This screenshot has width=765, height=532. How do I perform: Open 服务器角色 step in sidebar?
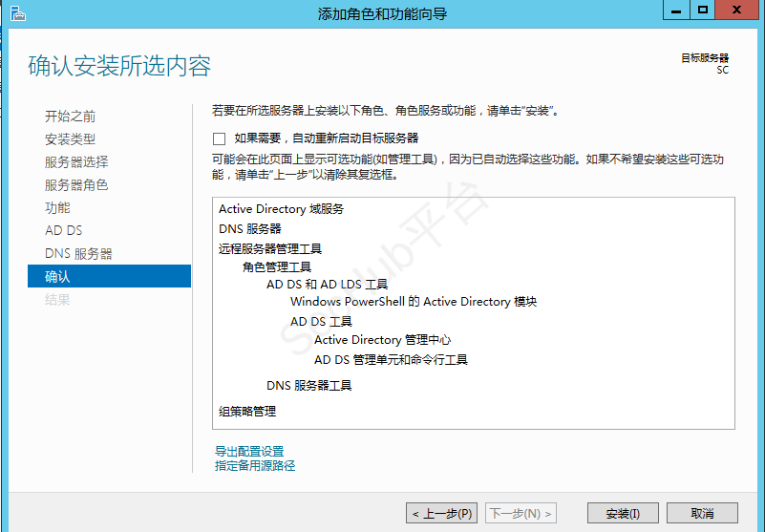[x=76, y=185]
